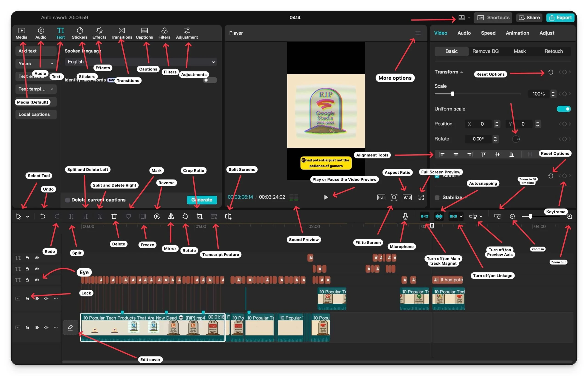This screenshot has height=376, width=588.
Task: Enable the Stabilize checkbox
Action: pos(437,198)
